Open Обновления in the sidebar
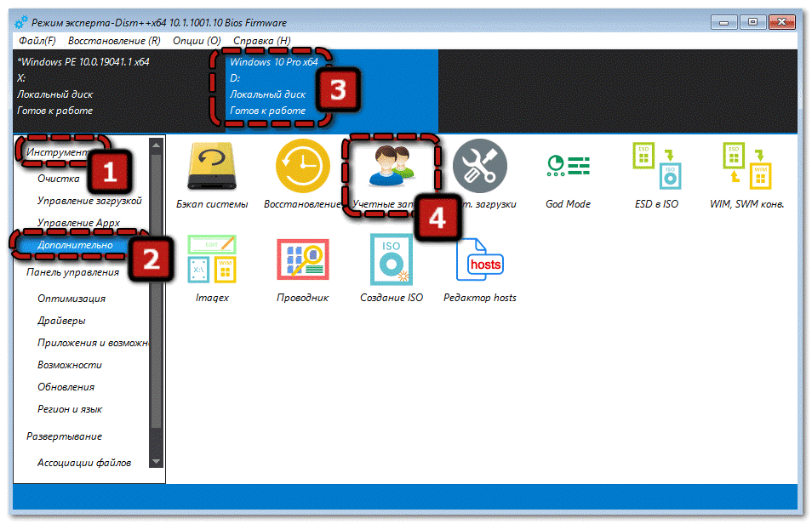Screen dimensions: 812x524 coord(66,387)
